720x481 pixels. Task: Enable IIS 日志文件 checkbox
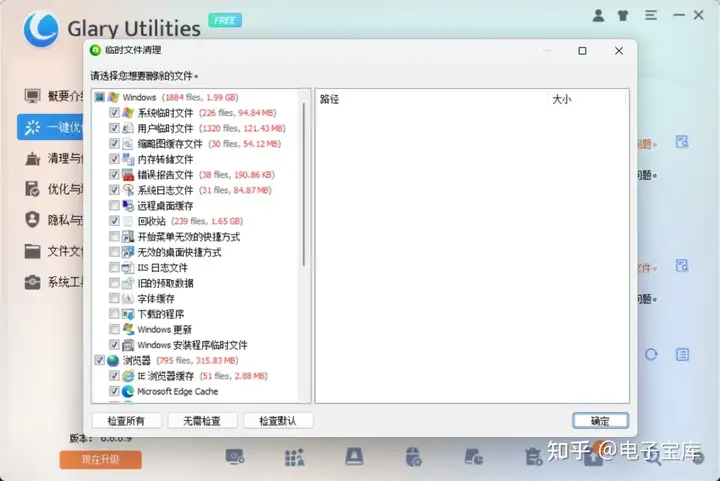pyautogui.click(x=114, y=267)
